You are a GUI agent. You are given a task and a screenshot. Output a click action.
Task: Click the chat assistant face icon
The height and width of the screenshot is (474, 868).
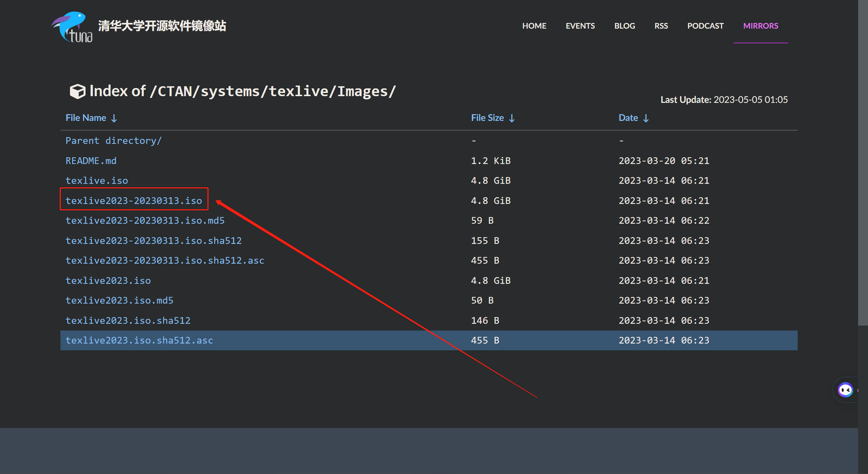845,390
